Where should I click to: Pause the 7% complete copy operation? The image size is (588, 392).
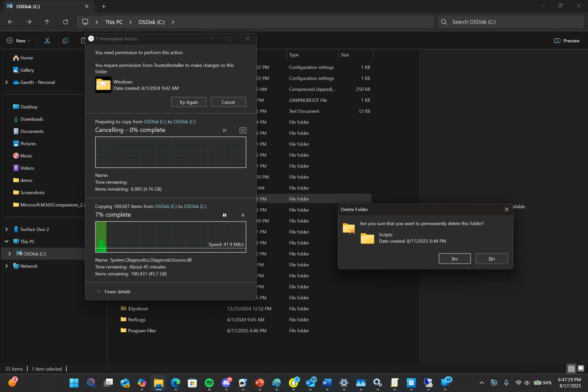[224, 215]
